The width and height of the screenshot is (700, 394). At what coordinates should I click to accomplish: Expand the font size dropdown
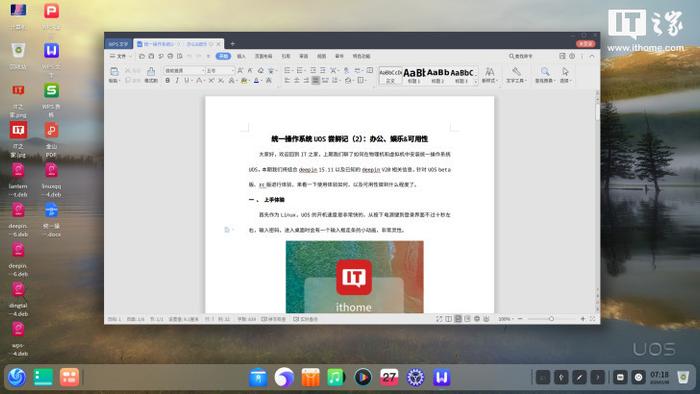[x=232, y=71]
